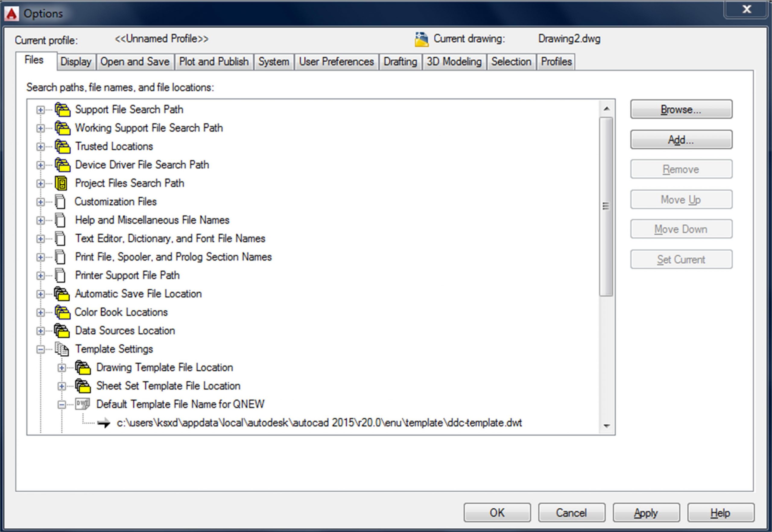772x532 pixels.
Task: Expand the Trusted Locations node
Action: (x=40, y=147)
